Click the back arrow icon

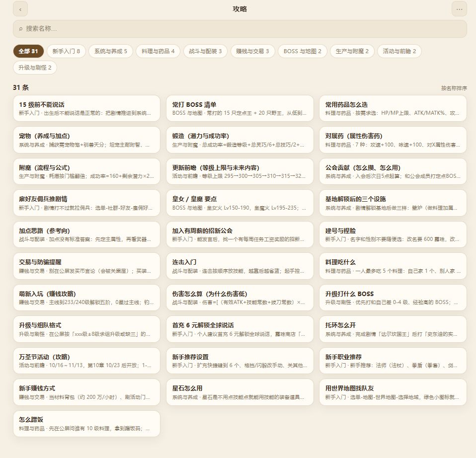tap(20, 9)
